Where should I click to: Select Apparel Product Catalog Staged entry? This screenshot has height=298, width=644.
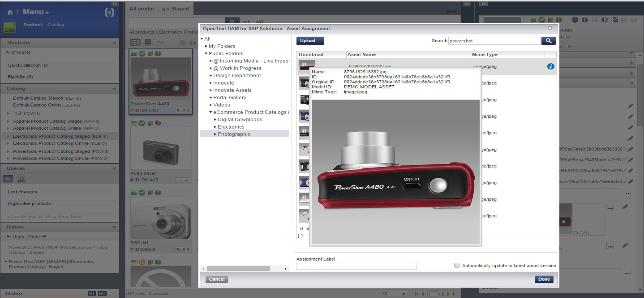tap(57, 121)
